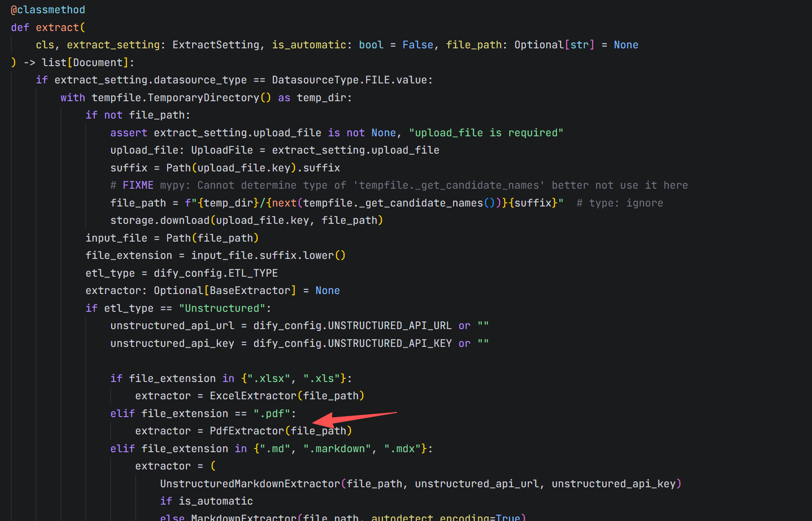
Task: Click the Optional[str] type hint
Action: coord(554,45)
